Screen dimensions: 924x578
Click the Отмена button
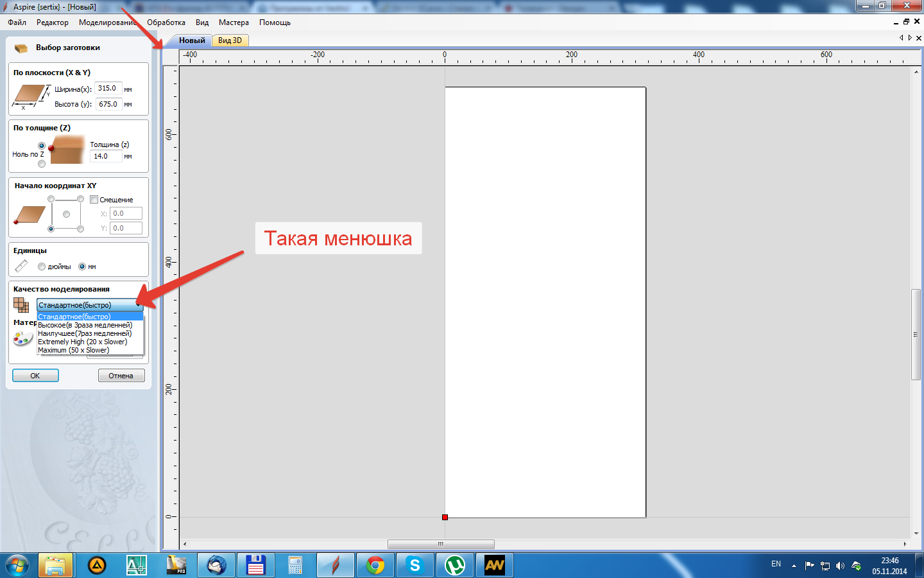point(121,376)
